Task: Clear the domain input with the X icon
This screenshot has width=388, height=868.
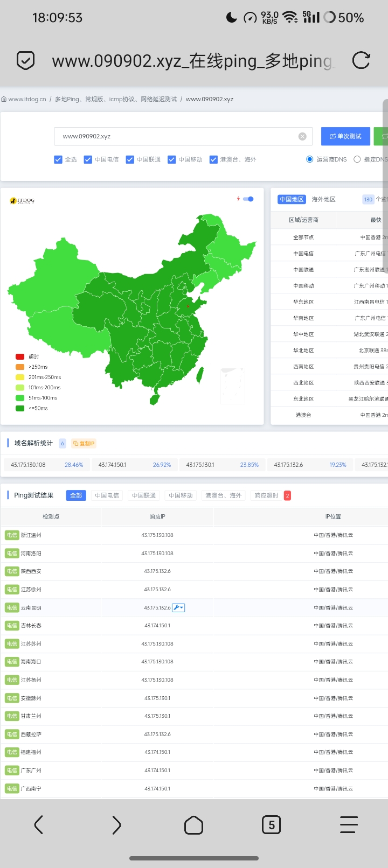Action: pyautogui.click(x=302, y=136)
